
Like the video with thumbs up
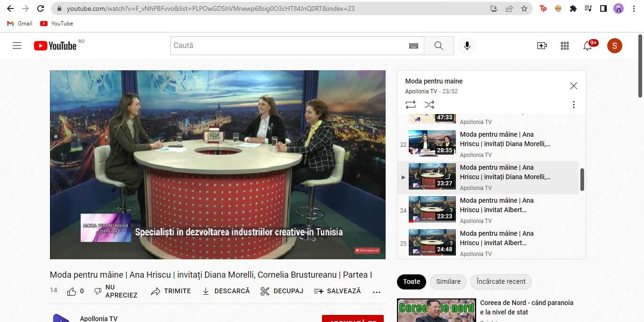75,291
